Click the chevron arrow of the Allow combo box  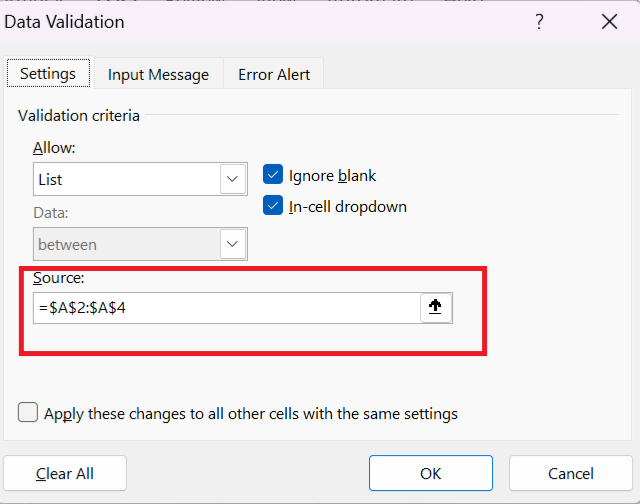(233, 180)
